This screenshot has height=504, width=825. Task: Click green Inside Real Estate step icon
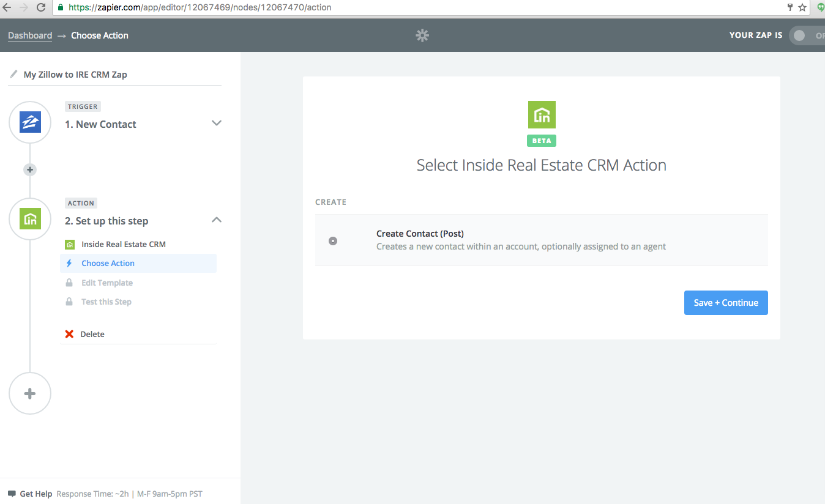[30, 219]
